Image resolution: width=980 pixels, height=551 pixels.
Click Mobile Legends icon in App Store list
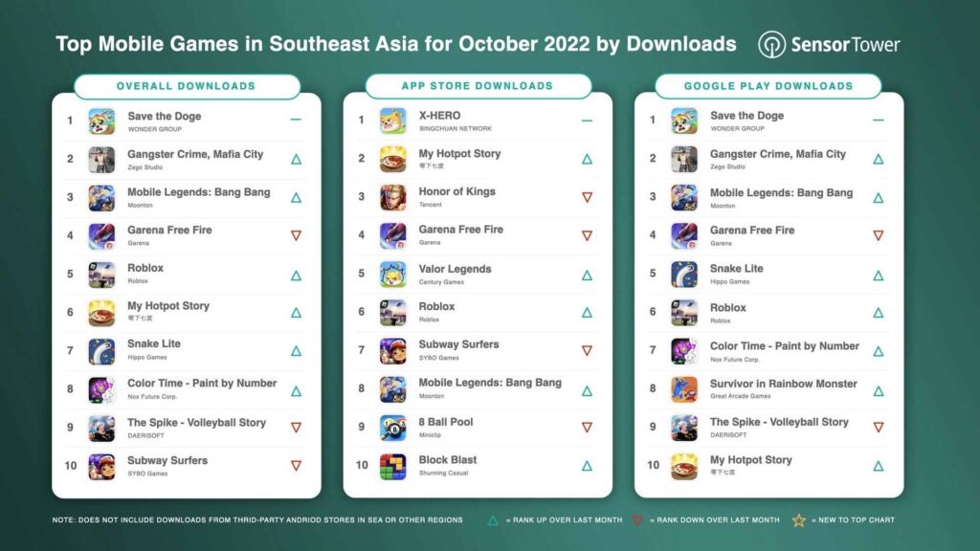click(x=392, y=389)
